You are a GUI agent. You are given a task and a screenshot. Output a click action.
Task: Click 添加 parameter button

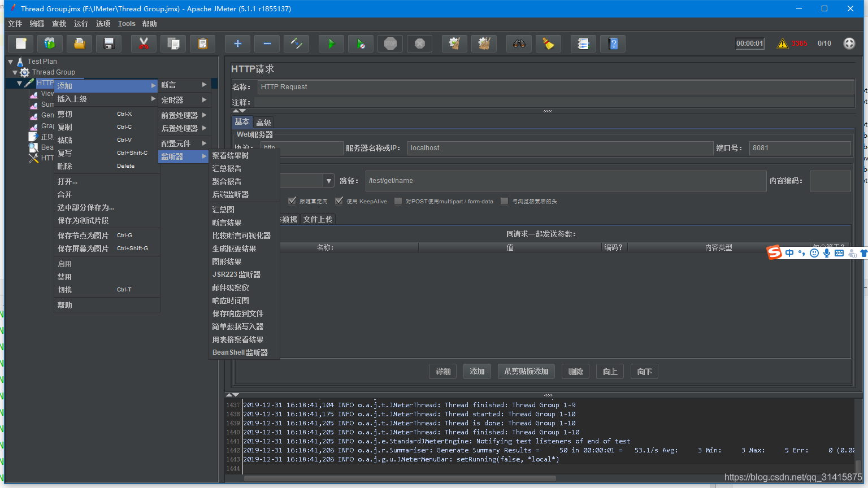pos(477,371)
